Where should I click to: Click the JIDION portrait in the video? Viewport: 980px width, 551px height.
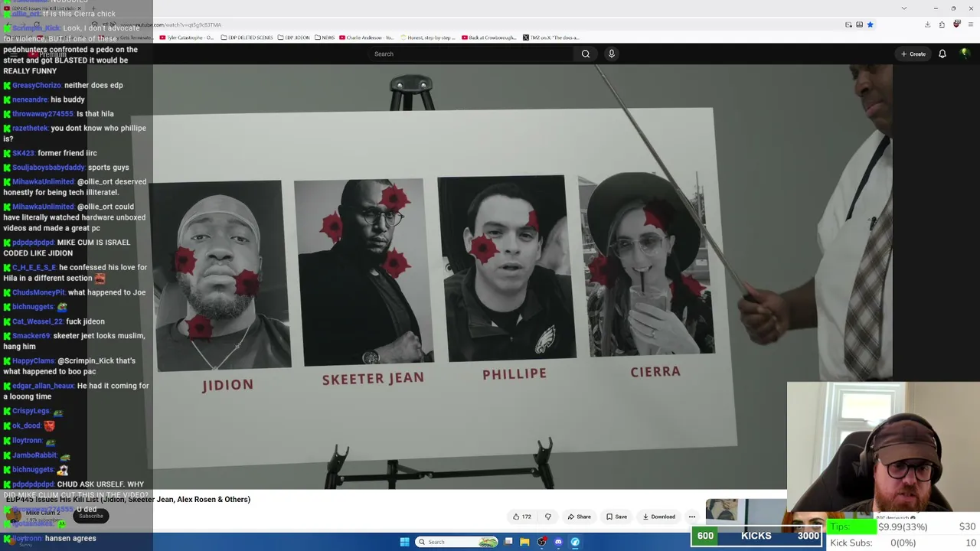tap(220, 275)
